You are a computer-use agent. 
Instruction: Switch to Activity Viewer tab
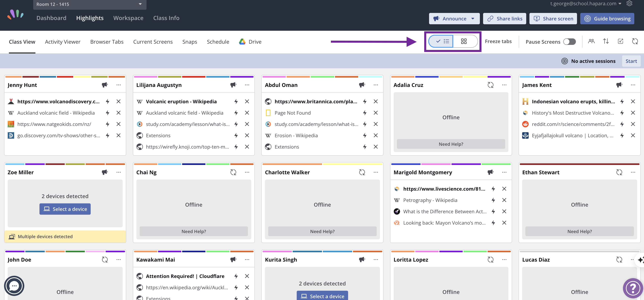63,42
